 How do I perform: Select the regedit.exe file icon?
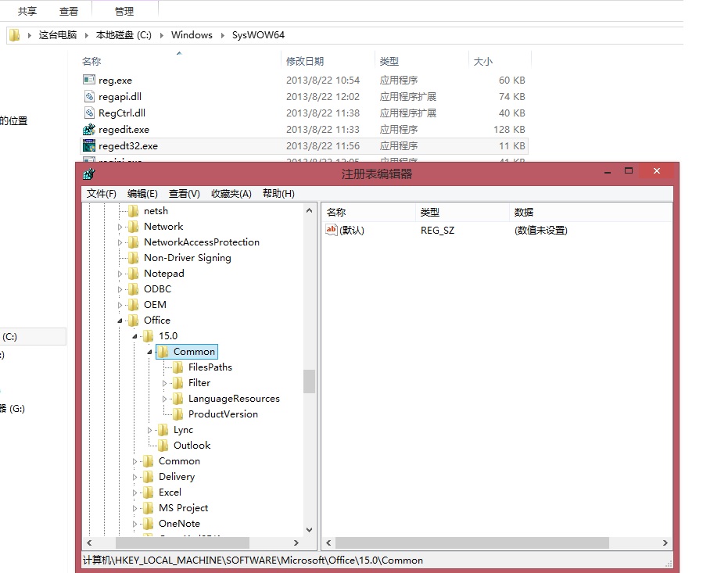[x=89, y=127]
